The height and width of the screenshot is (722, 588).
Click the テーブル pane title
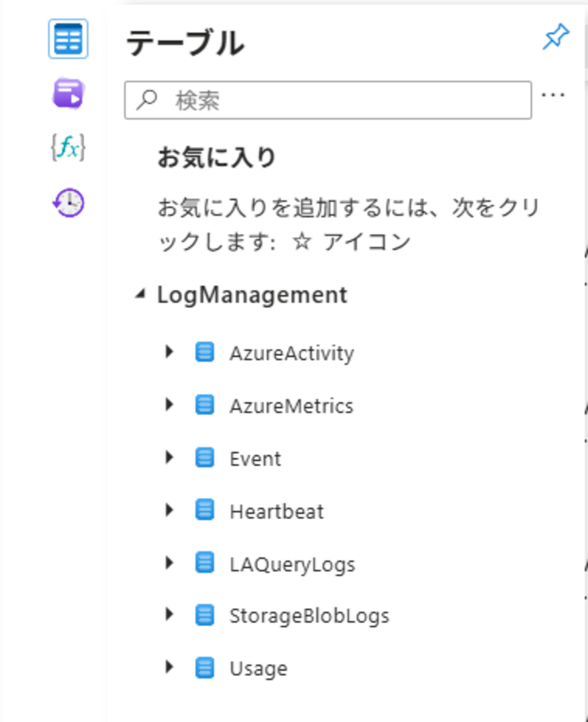pos(185,43)
